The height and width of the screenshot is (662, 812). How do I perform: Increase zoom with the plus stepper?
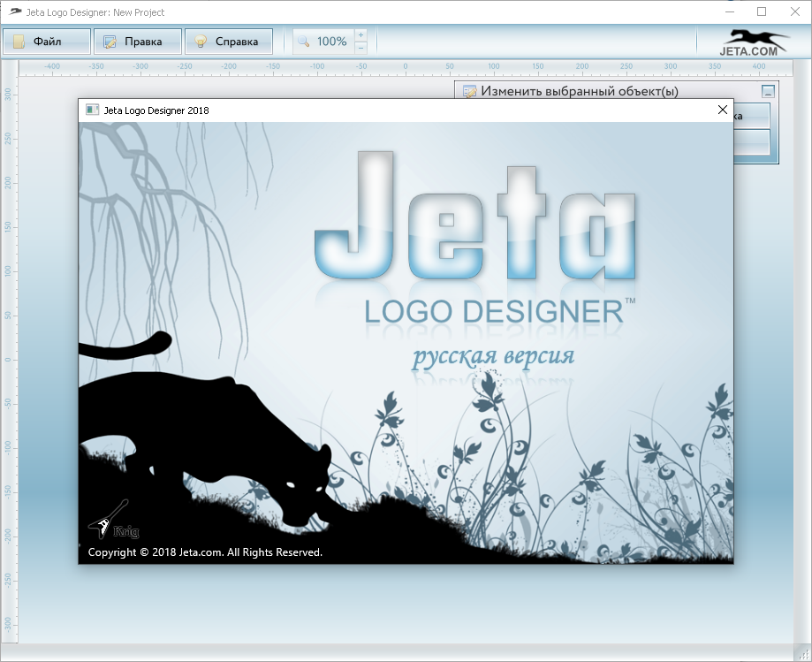[x=361, y=35]
